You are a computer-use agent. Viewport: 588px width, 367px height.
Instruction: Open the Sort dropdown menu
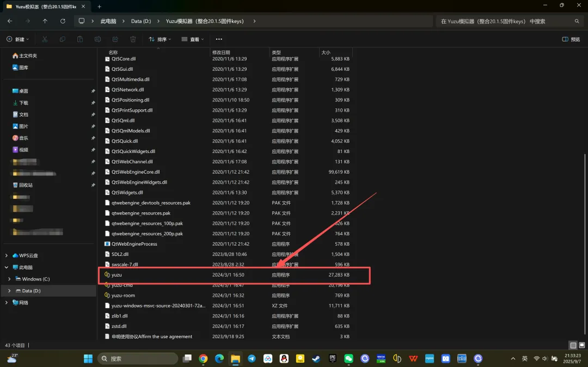[160, 39]
